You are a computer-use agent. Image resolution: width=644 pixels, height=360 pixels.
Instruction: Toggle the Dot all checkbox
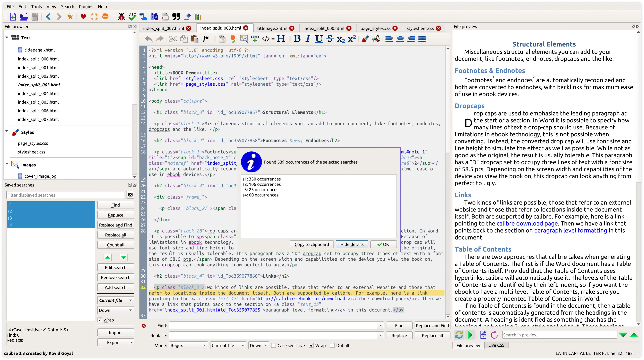coord(332,346)
